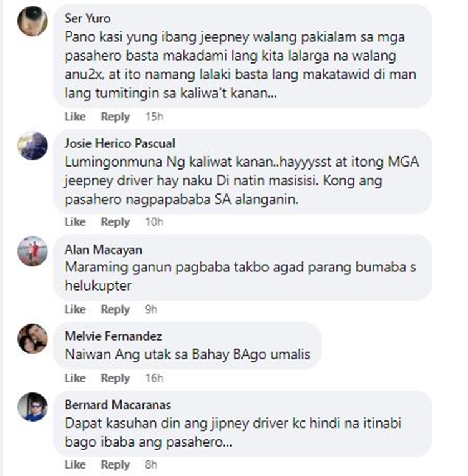Open Melvie Fernandez's profile photo
Image resolution: width=468 pixels, height=476 pixels.
click(x=32, y=339)
